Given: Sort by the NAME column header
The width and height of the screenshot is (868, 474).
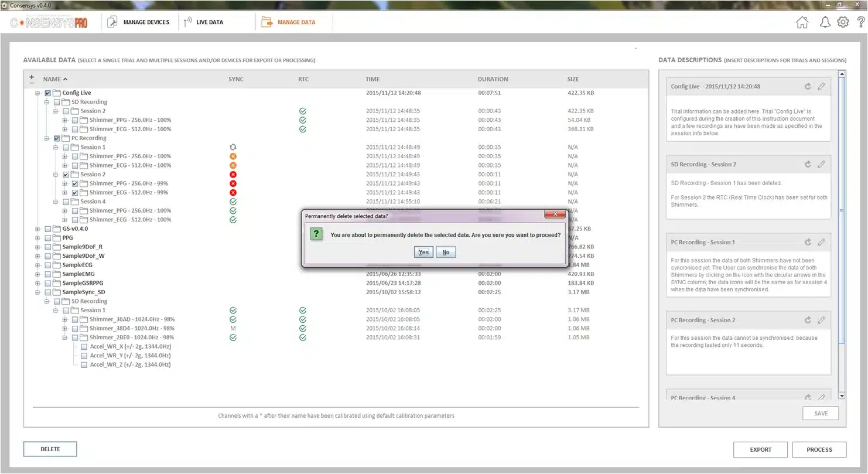Looking at the screenshot, I should coord(55,79).
